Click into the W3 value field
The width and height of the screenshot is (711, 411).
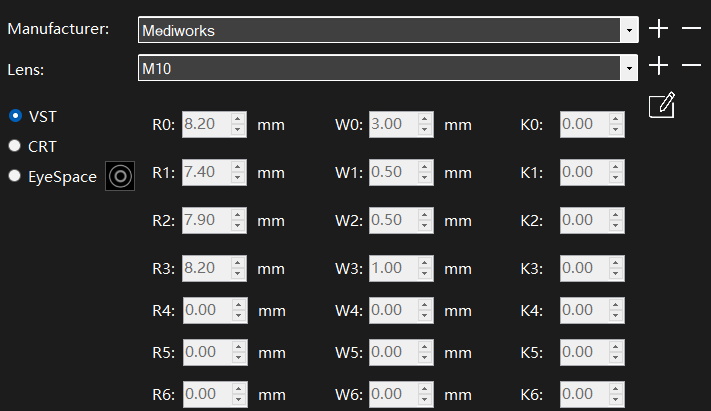click(392, 268)
